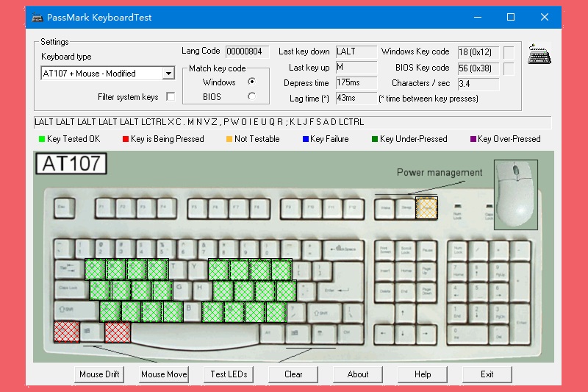Click the key history text field

point(293,122)
